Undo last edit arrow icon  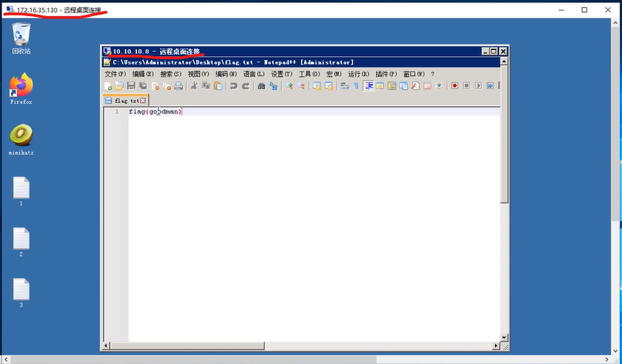pos(234,85)
